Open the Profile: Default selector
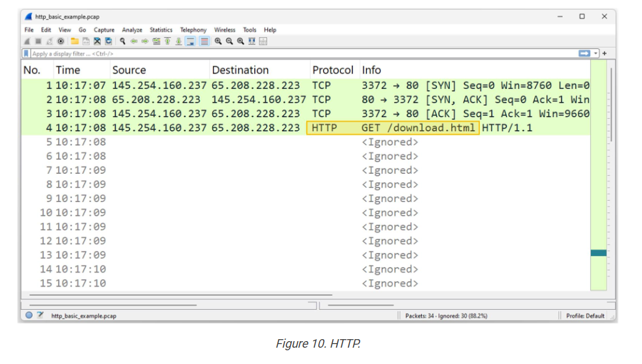The height and width of the screenshot is (364, 642). tap(585, 316)
